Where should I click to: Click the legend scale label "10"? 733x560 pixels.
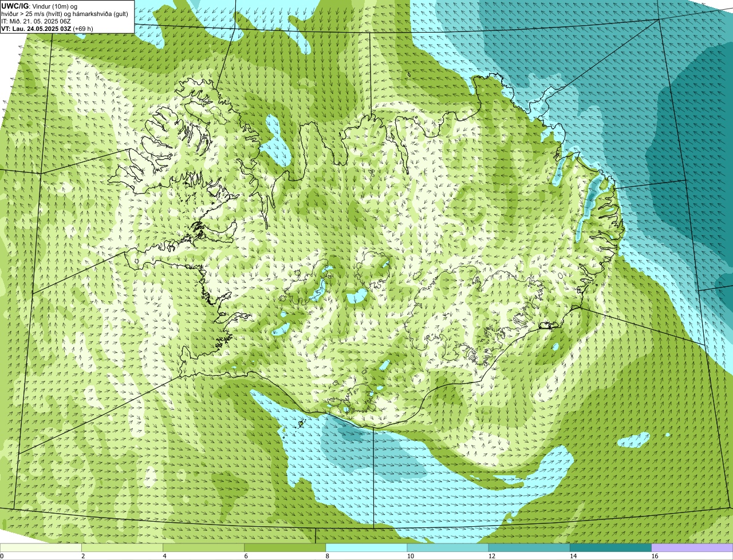[x=411, y=557]
